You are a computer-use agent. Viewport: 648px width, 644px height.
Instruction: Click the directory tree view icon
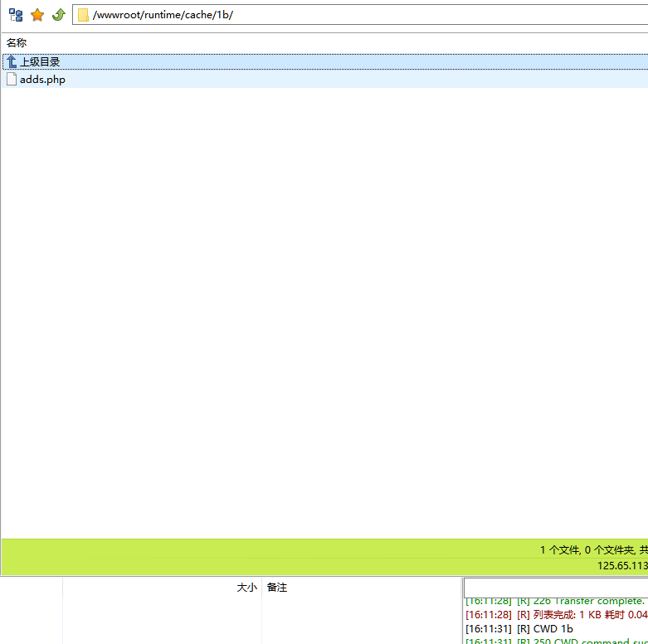coord(16,15)
